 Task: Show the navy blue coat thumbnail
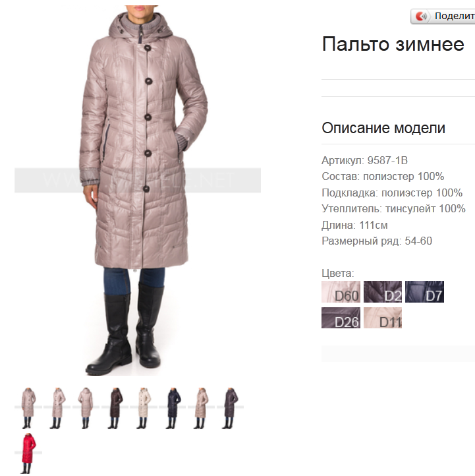point(173,407)
